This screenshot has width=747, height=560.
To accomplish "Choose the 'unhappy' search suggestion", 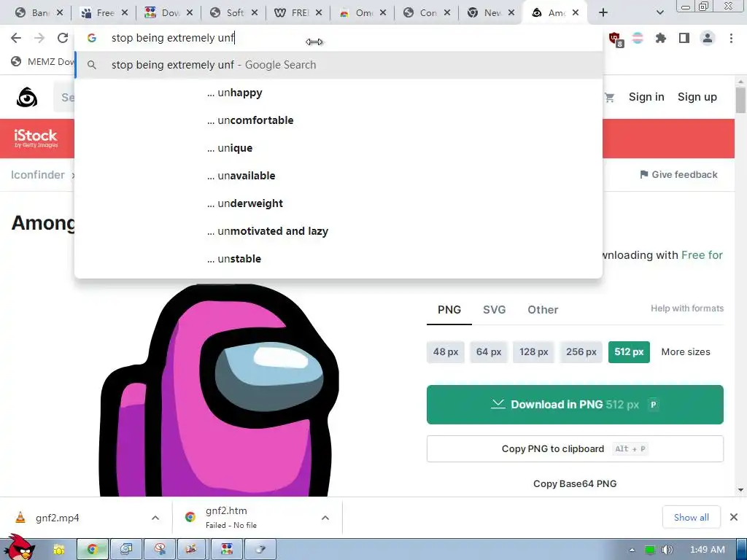I will tap(338, 93).
